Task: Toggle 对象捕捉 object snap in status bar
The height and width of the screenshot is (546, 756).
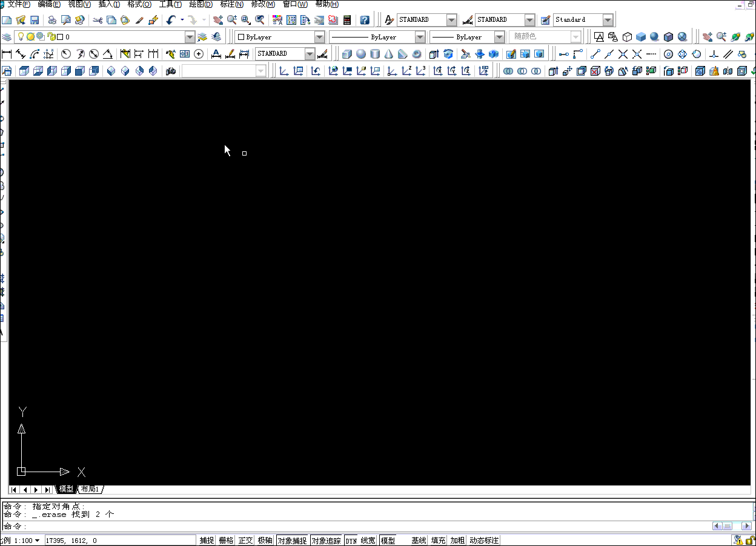Action: pyautogui.click(x=293, y=540)
